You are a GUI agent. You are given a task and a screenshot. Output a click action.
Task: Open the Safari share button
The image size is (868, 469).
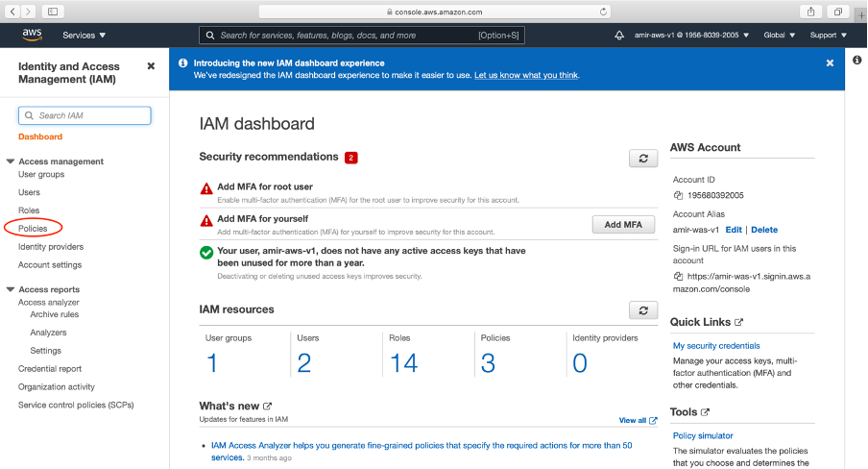811,12
